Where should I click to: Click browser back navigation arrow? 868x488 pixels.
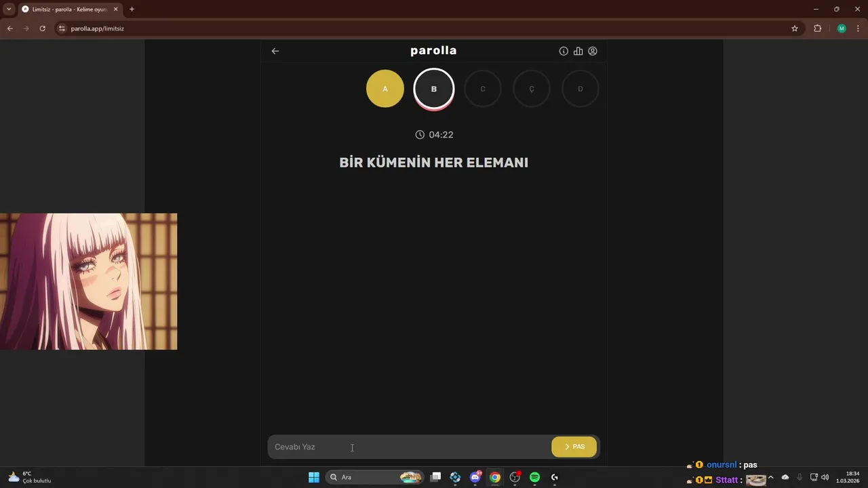click(9, 28)
